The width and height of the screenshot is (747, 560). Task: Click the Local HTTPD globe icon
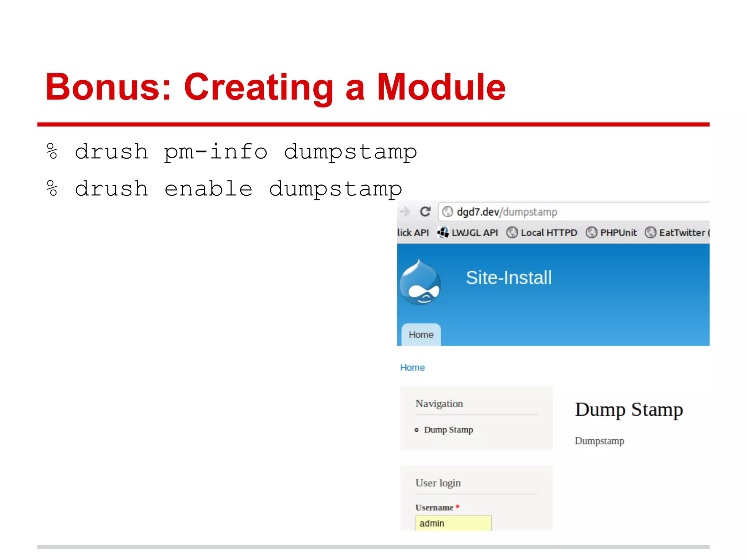512,232
